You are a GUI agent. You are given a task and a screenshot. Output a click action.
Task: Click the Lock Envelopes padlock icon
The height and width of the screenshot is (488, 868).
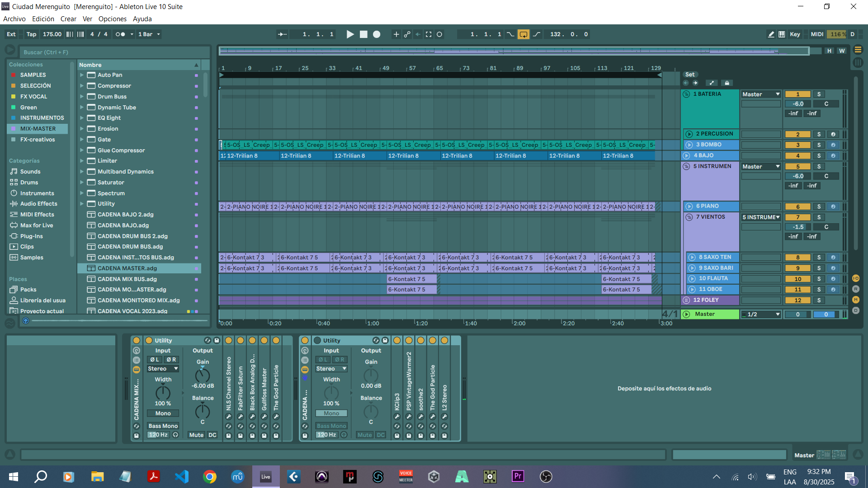(727, 83)
